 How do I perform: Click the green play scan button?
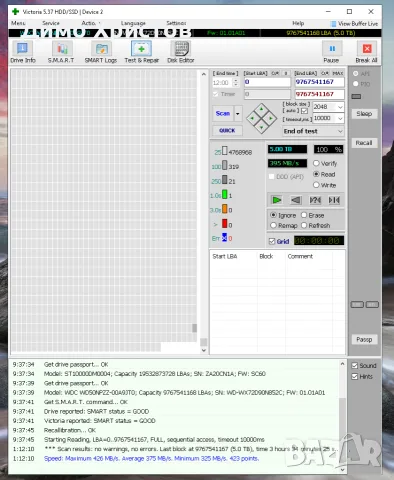276,200
